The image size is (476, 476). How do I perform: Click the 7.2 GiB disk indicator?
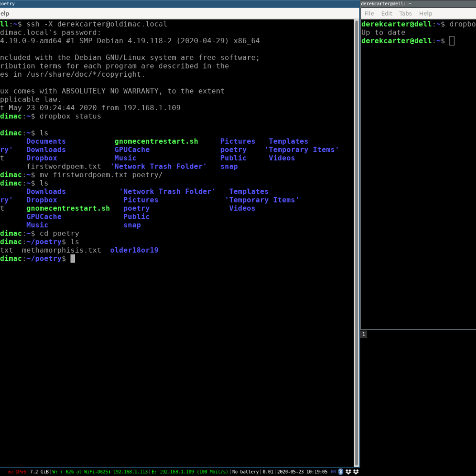pyautogui.click(x=39, y=472)
